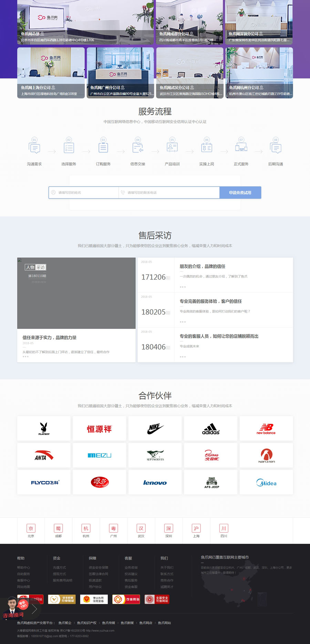This screenshot has height=644, width=310.
Task: Click the Adidas partner logo
Action: [211, 428]
